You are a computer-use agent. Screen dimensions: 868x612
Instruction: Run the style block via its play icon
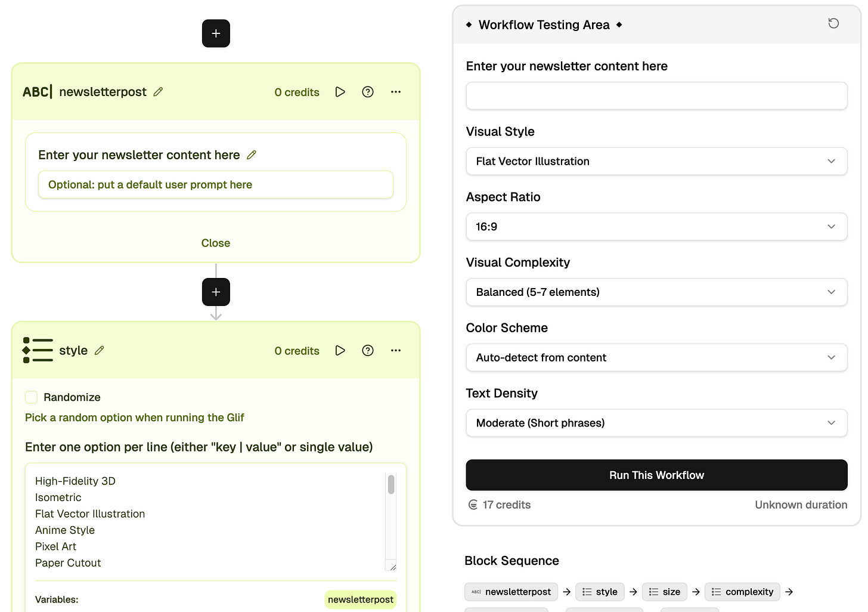point(340,351)
